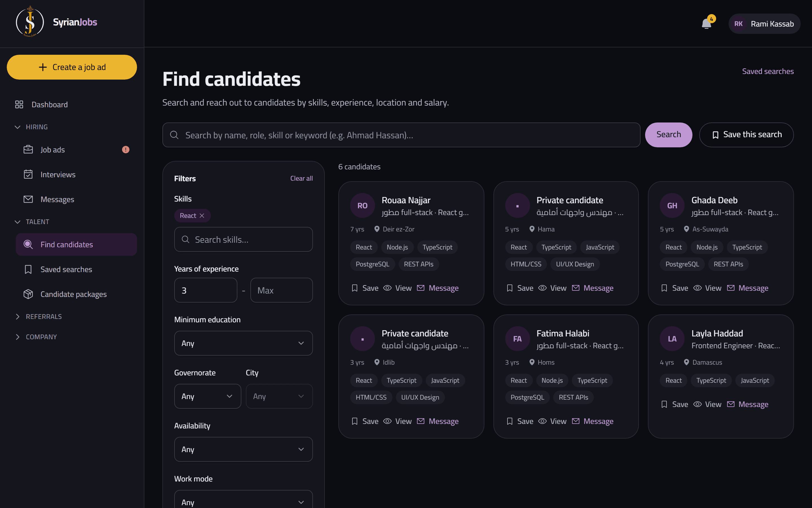Save Rouaa Najjar's profile
The height and width of the screenshot is (508, 812).
point(365,288)
